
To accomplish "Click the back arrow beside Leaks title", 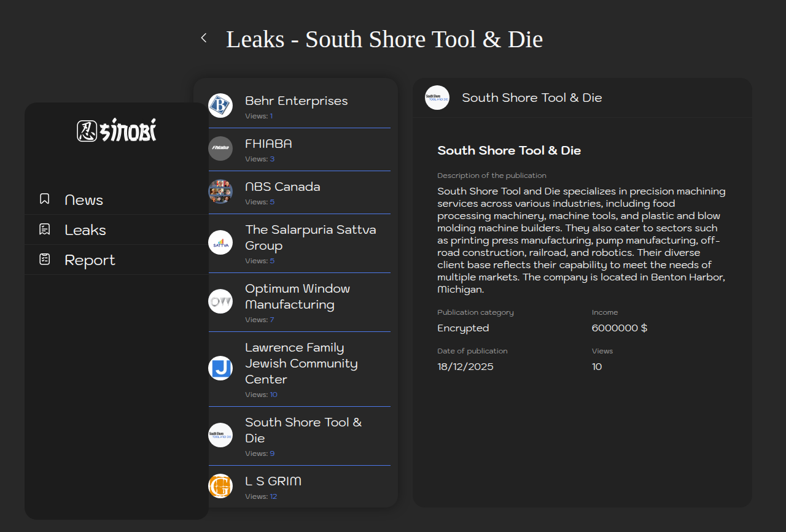I will coord(204,38).
